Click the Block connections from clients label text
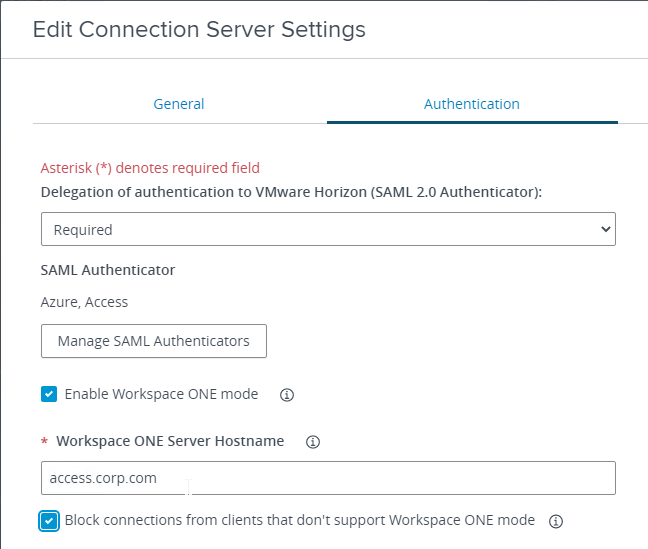 [300, 520]
